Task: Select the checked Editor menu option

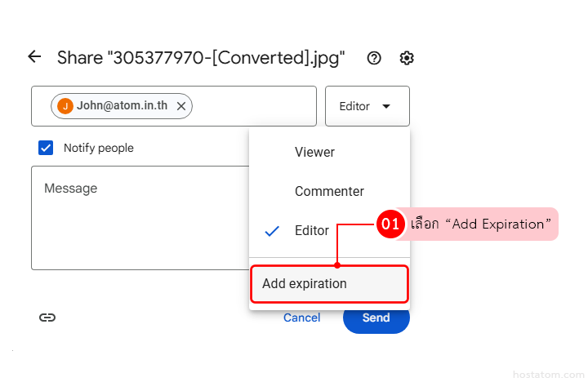Action: click(312, 231)
